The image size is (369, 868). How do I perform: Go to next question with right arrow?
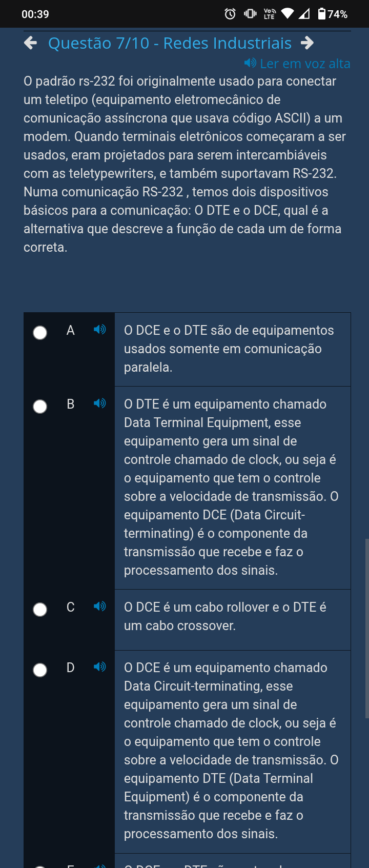click(x=307, y=43)
